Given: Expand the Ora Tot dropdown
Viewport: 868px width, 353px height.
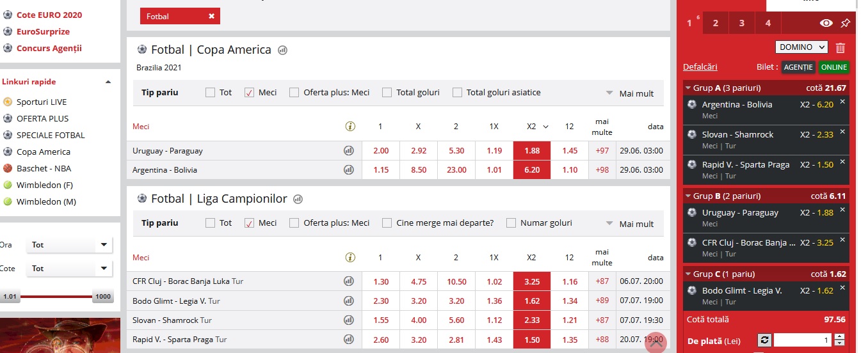Looking at the screenshot, I should (69, 245).
